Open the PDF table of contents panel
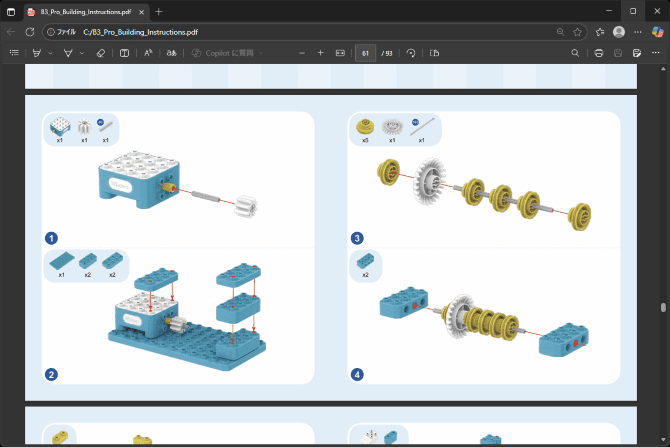This screenshot has height=447, width=670. tap(14, 52)
